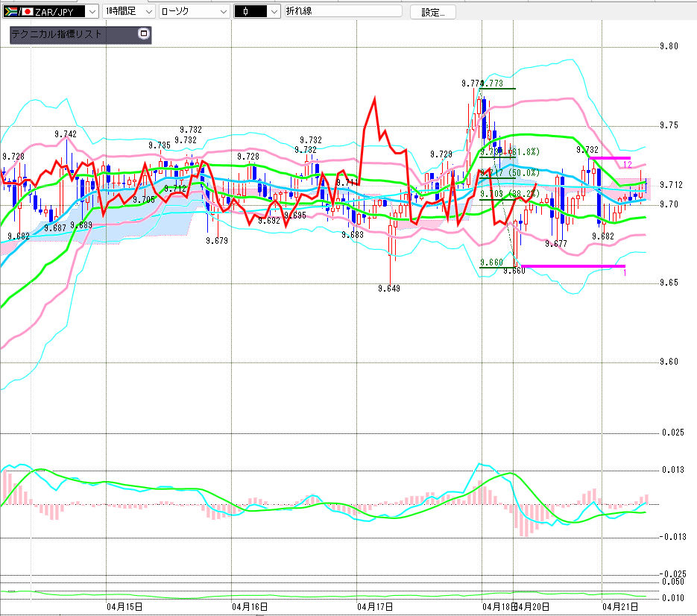The width and height of the screenshot is (697, 616).
Task: Select the Fibonacci 50.0% retracement label
Action: pyautogui.click(x=514, y=173)
